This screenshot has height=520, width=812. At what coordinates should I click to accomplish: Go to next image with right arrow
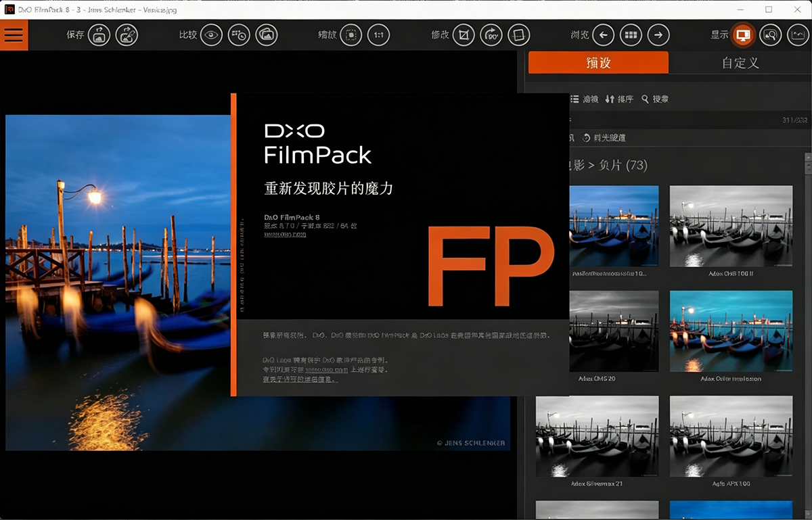(658, 35)
